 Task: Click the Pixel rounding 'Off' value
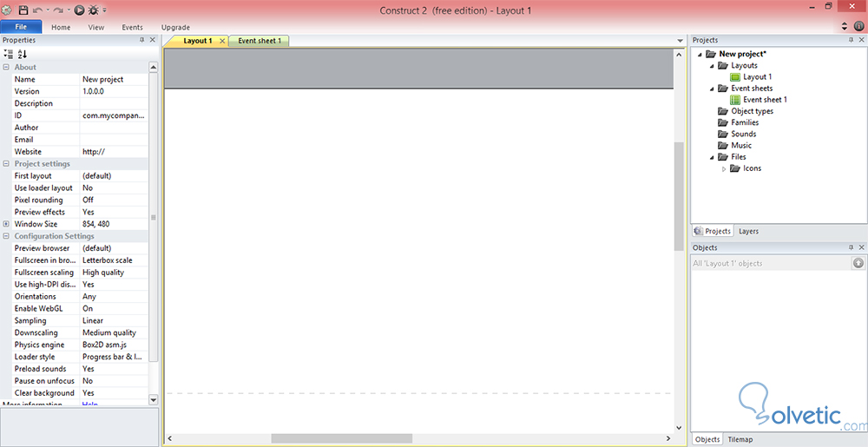click(114, 200)
